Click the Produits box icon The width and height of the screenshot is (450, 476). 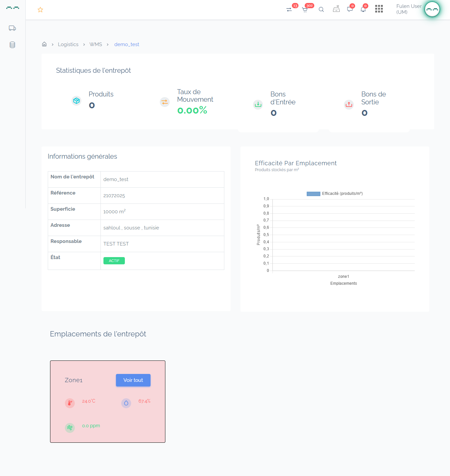pyautogui.click(x=76, y=101)
